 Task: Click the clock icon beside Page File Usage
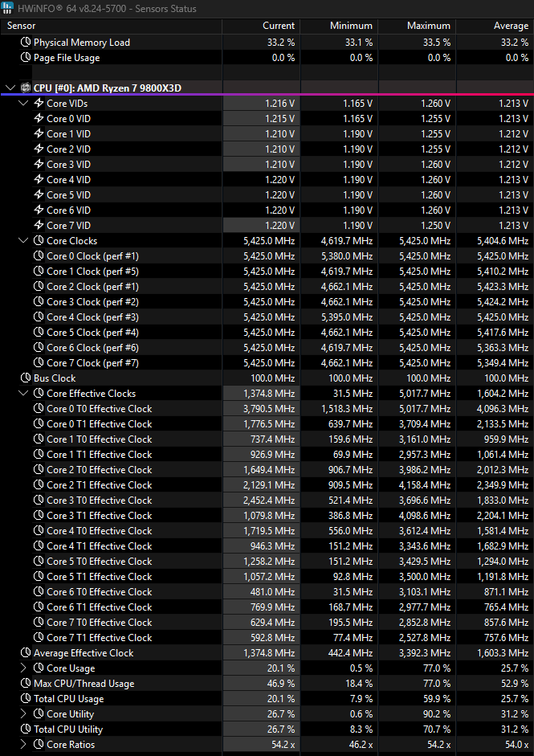[26, 58]
